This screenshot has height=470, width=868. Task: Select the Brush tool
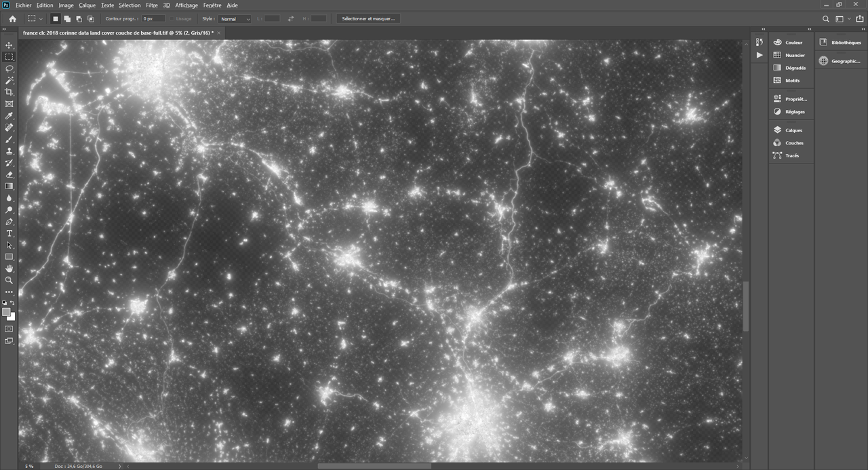pos(9,139)
